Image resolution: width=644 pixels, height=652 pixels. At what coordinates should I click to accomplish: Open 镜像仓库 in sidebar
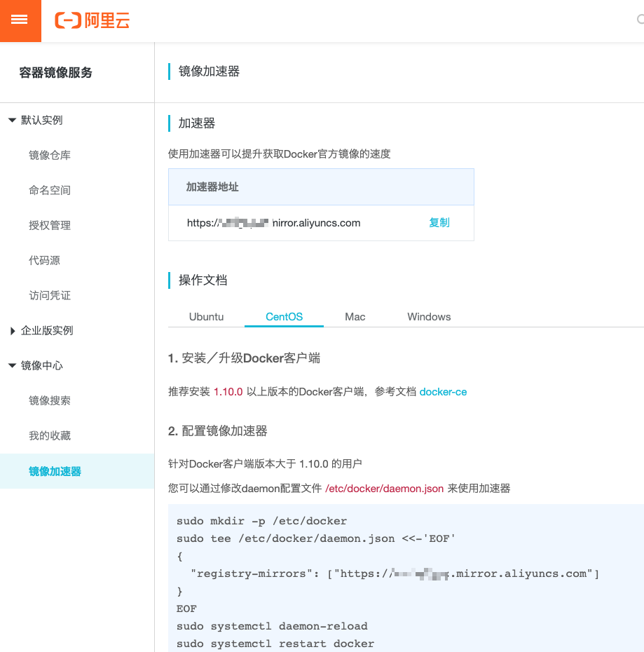pyautogui.click(x=50, y=155)
